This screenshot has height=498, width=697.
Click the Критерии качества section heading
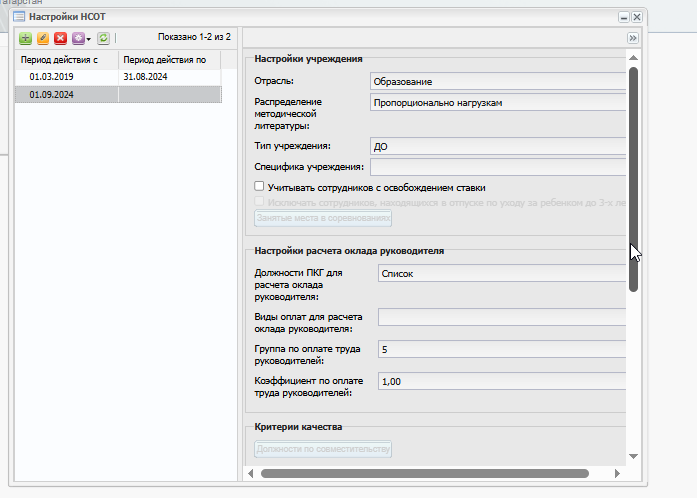point(298,427)
